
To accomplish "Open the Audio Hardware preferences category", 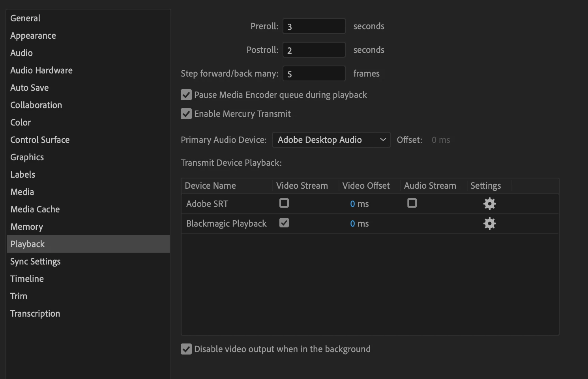I will coord(41,70).
